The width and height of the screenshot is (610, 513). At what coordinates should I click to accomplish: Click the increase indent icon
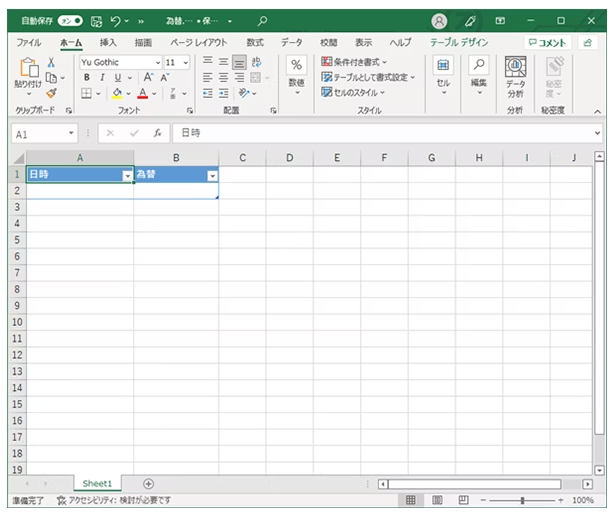pos(223,93)
